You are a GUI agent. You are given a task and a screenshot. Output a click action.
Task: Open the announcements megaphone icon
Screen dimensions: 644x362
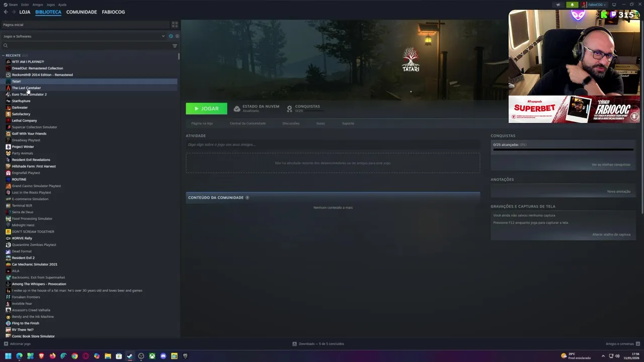coord(558,5)
